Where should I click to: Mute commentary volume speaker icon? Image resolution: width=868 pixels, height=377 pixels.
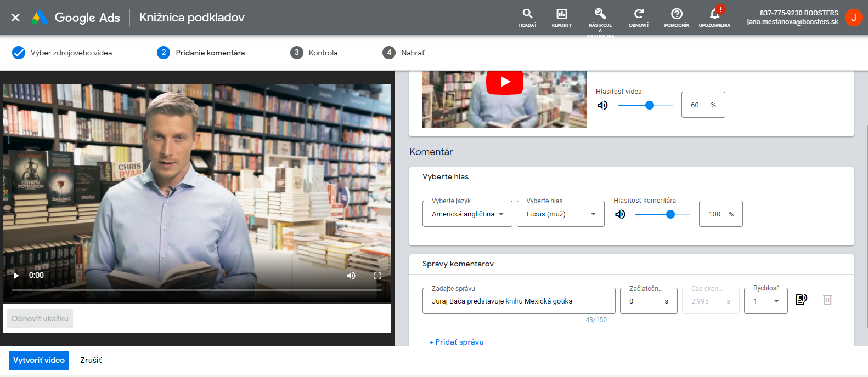coord(620,214)
